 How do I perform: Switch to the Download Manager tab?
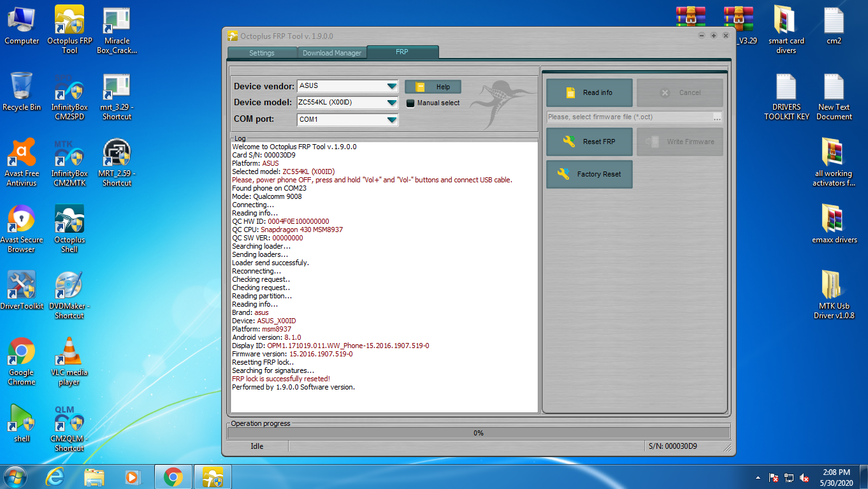click(x=332, y=53)
